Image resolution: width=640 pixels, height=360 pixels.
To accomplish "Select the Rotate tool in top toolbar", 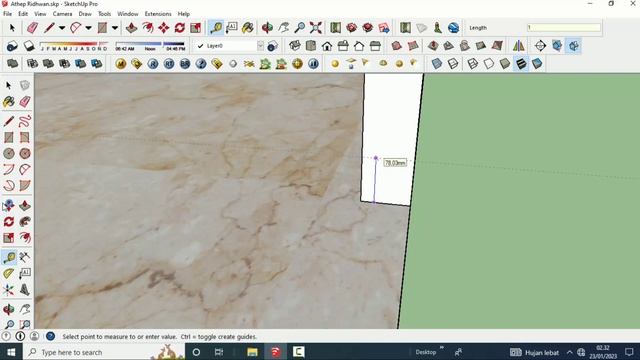I will tap(180, 28).
